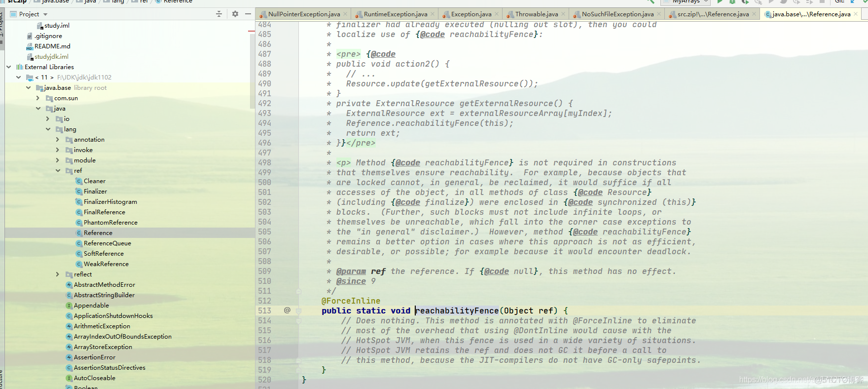This screenshot has width=868, height=389.
Task: Open Project panel settings gear
Action: [235, 14]
